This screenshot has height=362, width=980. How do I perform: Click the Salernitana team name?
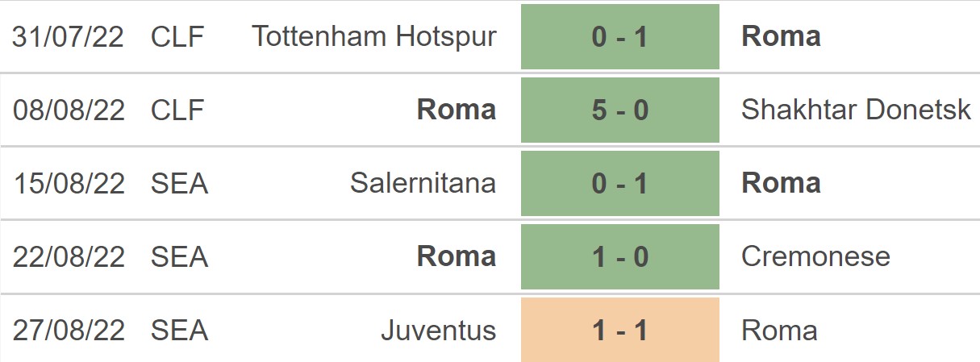423,184
